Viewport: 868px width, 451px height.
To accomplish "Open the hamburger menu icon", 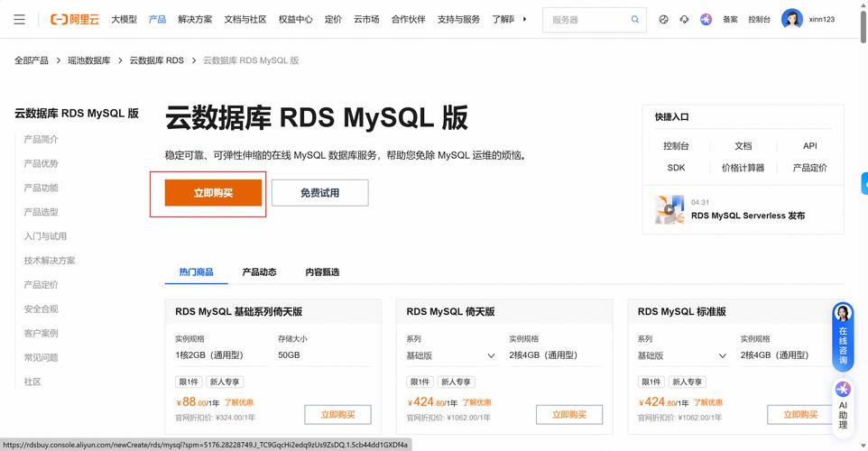I will click(19, 19).
